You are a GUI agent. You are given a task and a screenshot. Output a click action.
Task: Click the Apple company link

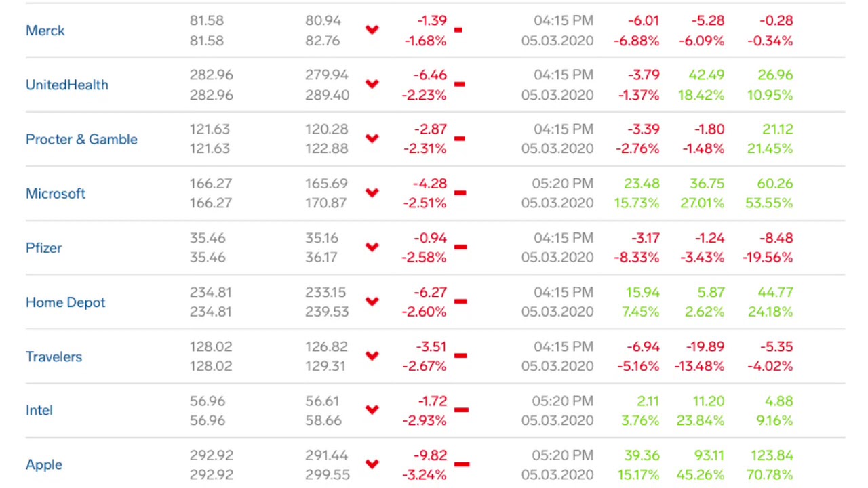pyautogui.click(x=44, y=464)
